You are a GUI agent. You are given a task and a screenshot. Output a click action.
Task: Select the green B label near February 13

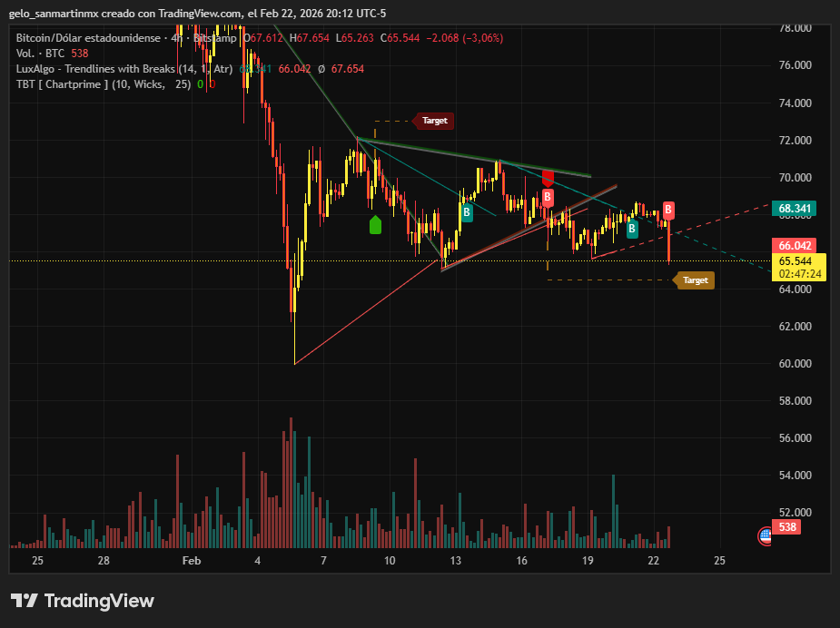pos(467,212)
